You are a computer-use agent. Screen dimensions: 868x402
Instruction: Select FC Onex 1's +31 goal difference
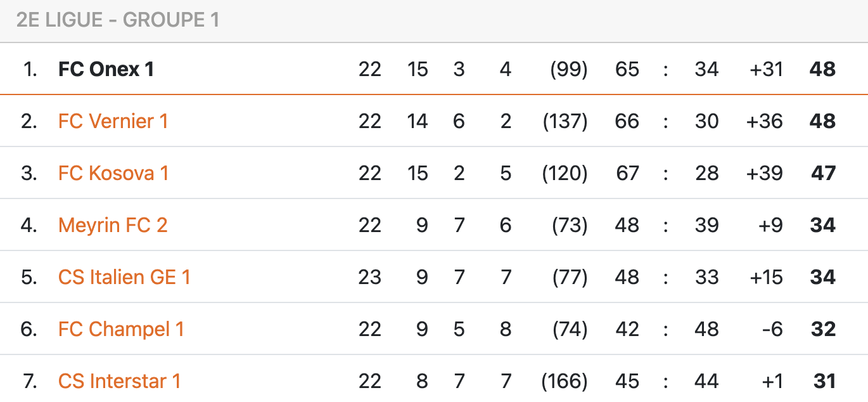766,69
